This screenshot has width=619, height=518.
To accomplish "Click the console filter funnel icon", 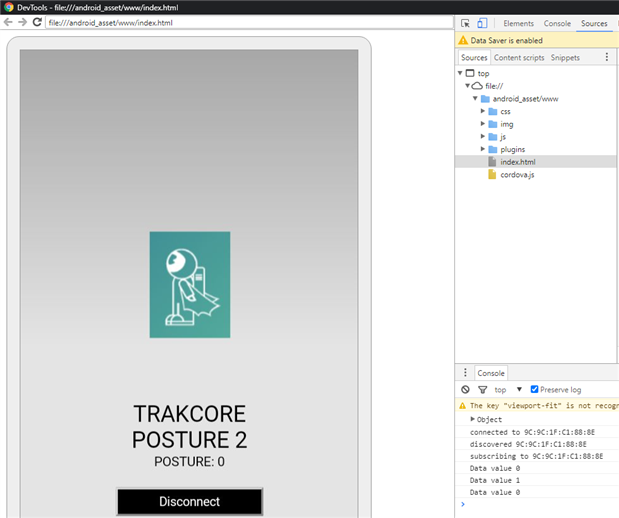I will [x=481, y=389].
